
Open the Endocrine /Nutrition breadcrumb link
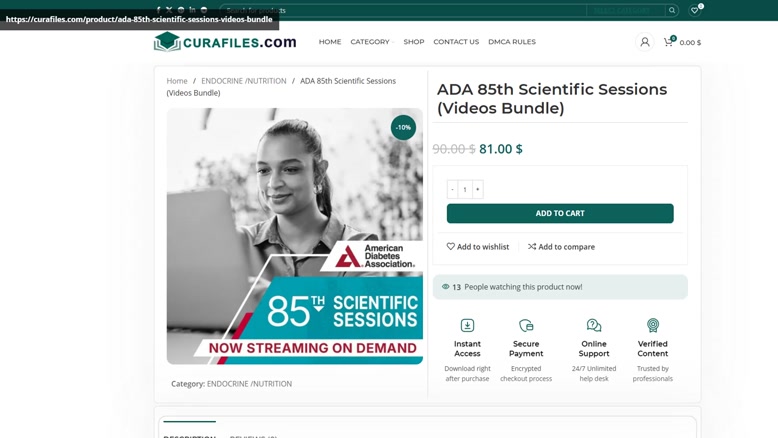point(244,81)
